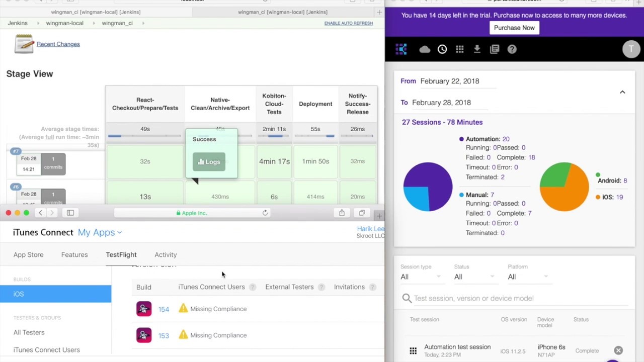Expand the My Apps dropdown
This screenshot has height=362, width=644.
[100, 232]
